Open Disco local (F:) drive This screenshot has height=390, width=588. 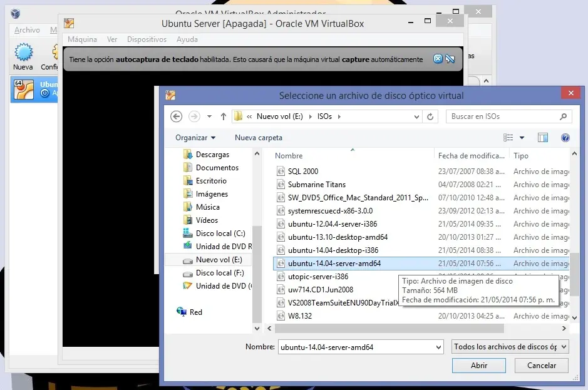[x=220, y=273]
